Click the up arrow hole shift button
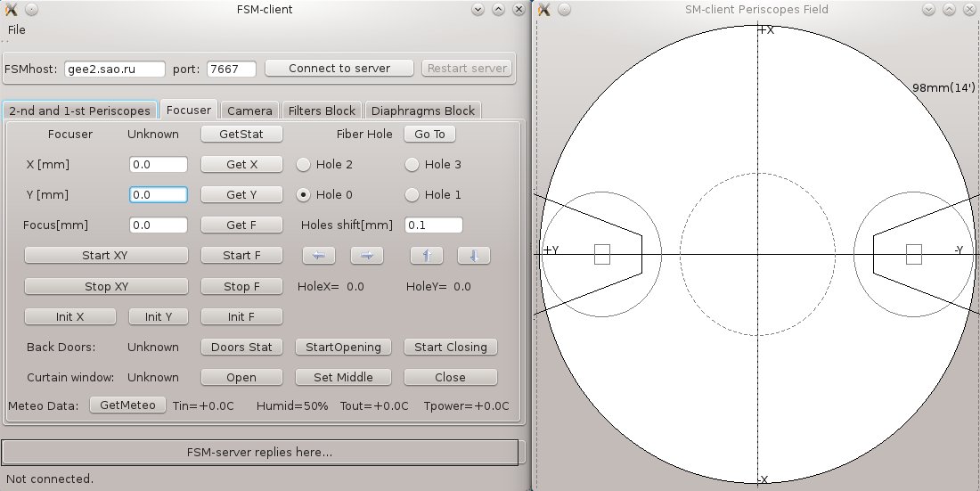 (x=427, y=255)
